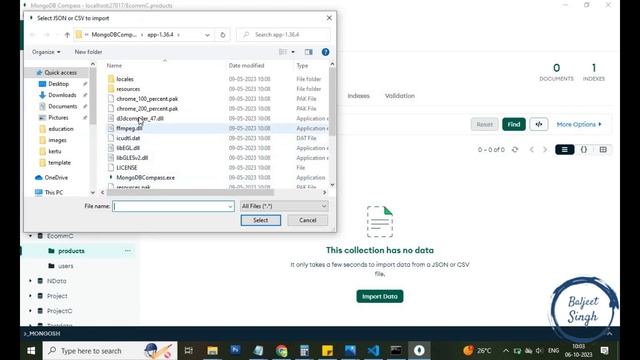This screenshot has width=640, height=360.
Task: Select MongoDBCompass.exe file
Action: pyautogui.click(x=145, y=178)
